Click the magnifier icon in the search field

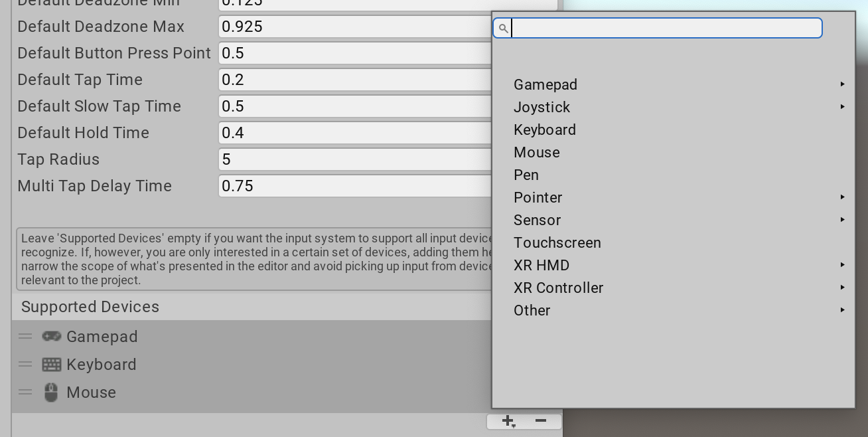(x=504, y=28)
